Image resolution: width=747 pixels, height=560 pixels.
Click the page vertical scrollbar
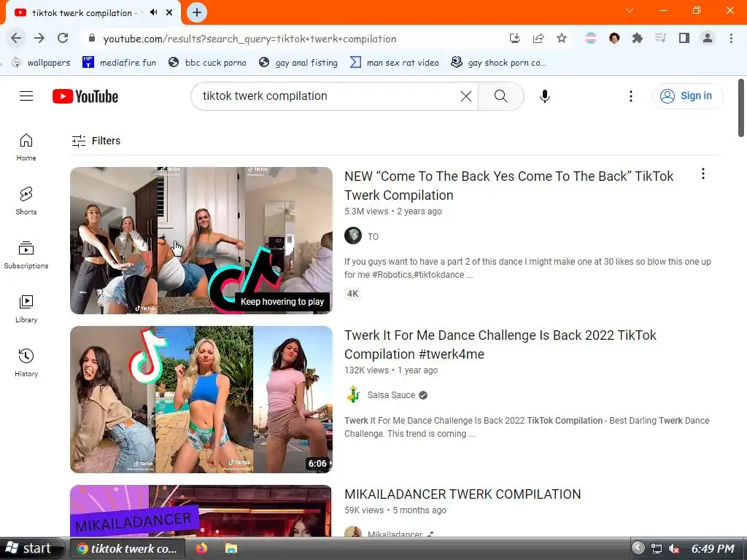tap(741, 109)
